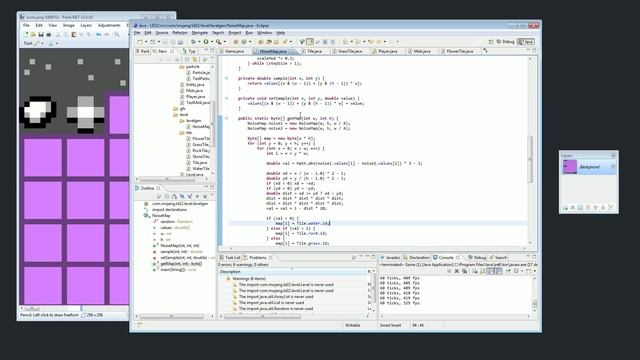Switch to the Mob.java editor tab

(x=420, y=51)
